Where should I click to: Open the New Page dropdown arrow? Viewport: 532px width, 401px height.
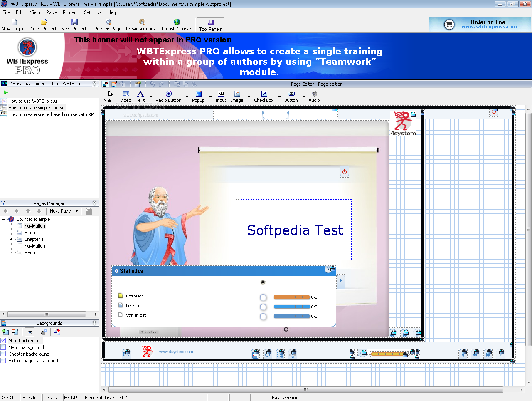click(x=76, y=211)
